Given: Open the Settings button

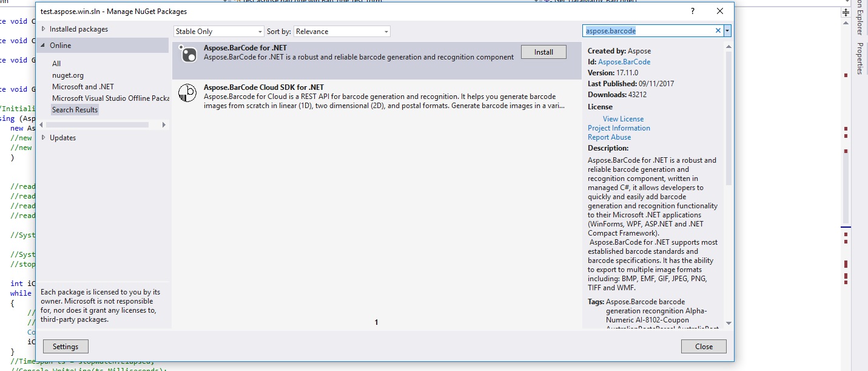Looking at the screenshot, I should pos(66,347).
